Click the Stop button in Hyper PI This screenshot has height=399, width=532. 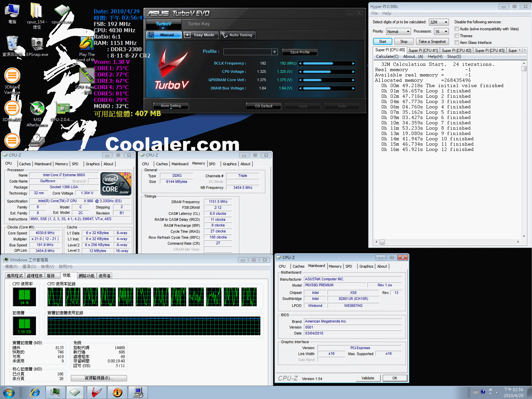tap(404, 42)
